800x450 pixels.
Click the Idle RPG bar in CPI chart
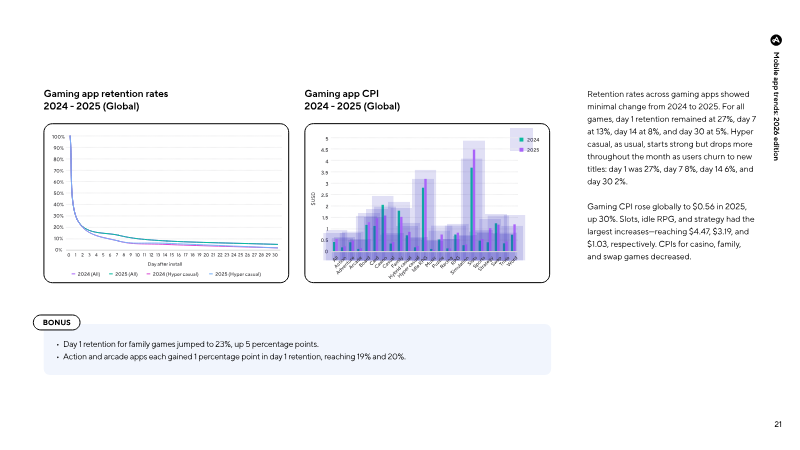(425, 215)
